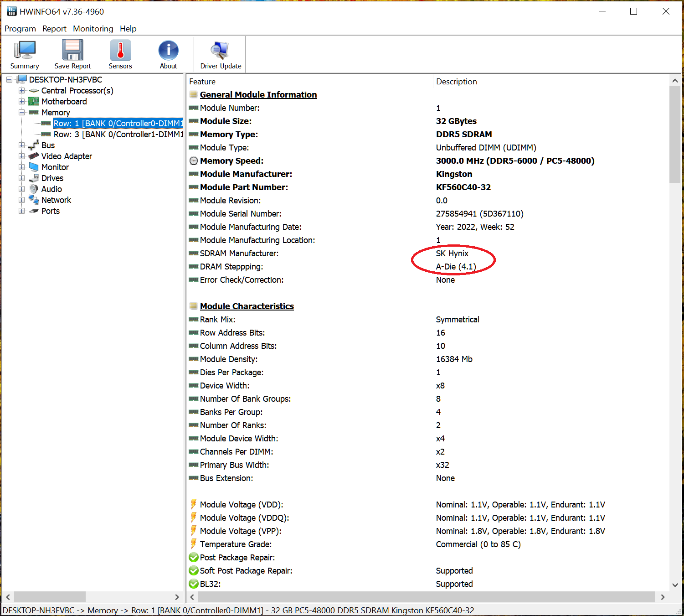Select the SDRAM Manufacturer value SK Hynix
684x616 pixels.
[x=452, y=253]
